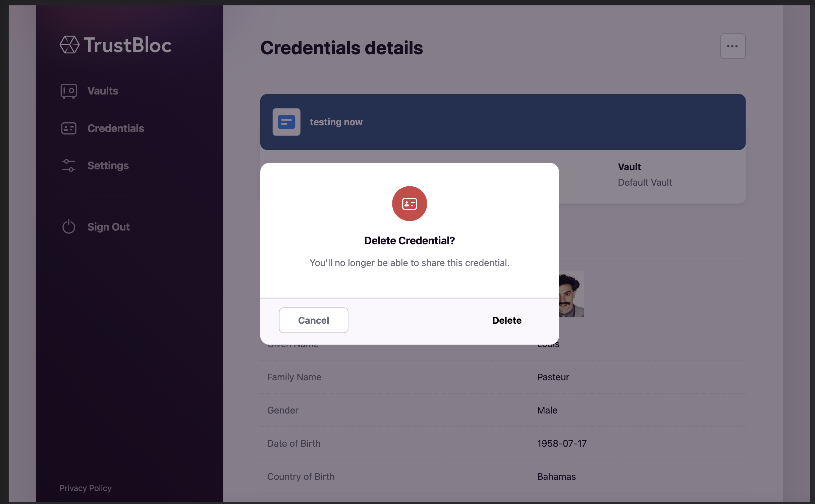Sign out of TrustBloc
This screenshot has height=504, width=815.
pyautogui.click(x=108, y=227)
